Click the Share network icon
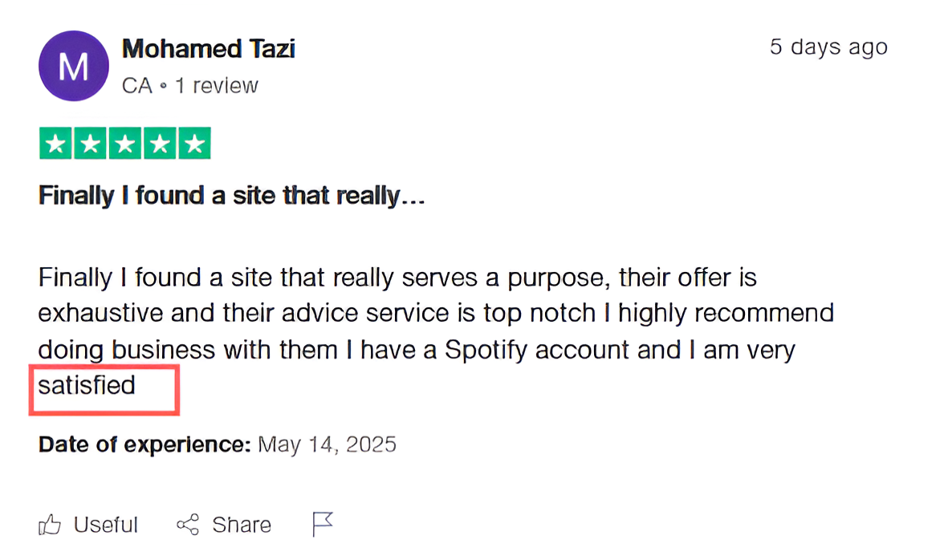The width and height of the screenshot is (944, 560). [188, 525]
